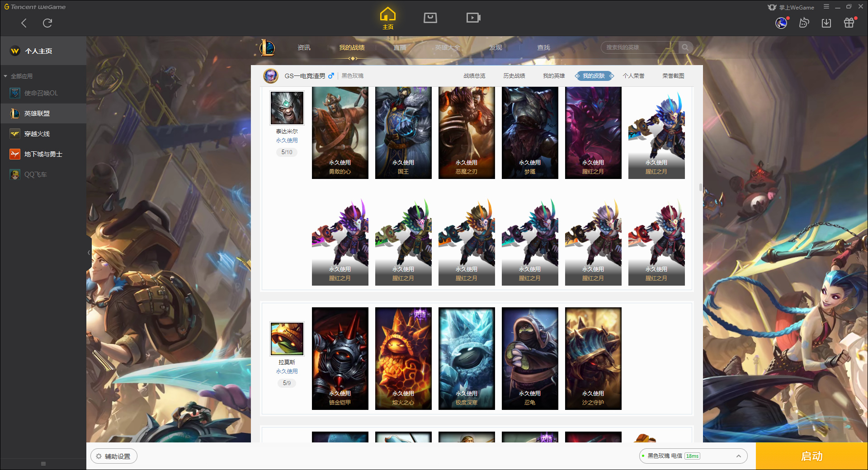Open the hamburger main menu icon
Viewport: 868px width, 470px height.
[826, 7]
